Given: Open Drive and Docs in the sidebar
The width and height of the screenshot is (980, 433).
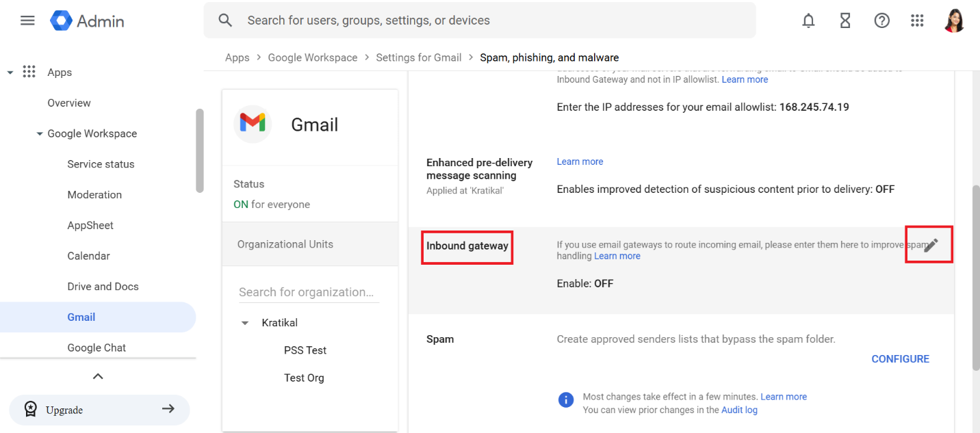Looking at the screenshot, I should [x=103, y=287].
